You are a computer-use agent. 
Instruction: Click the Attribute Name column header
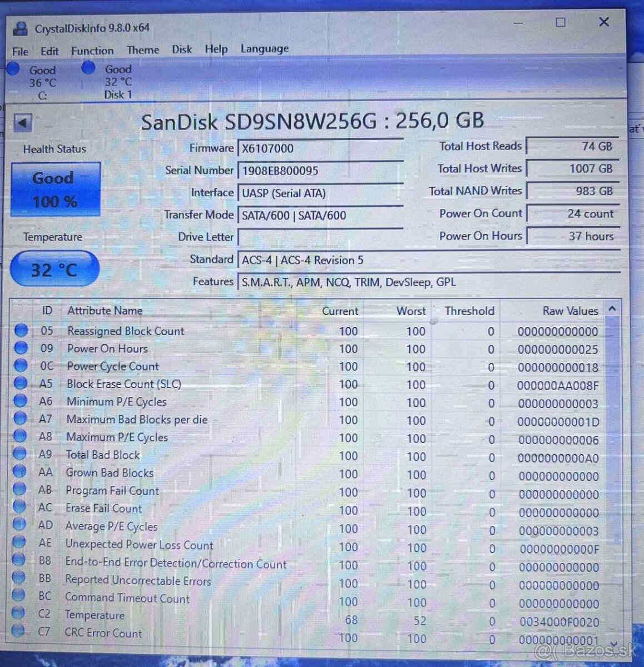pos(105,311)
